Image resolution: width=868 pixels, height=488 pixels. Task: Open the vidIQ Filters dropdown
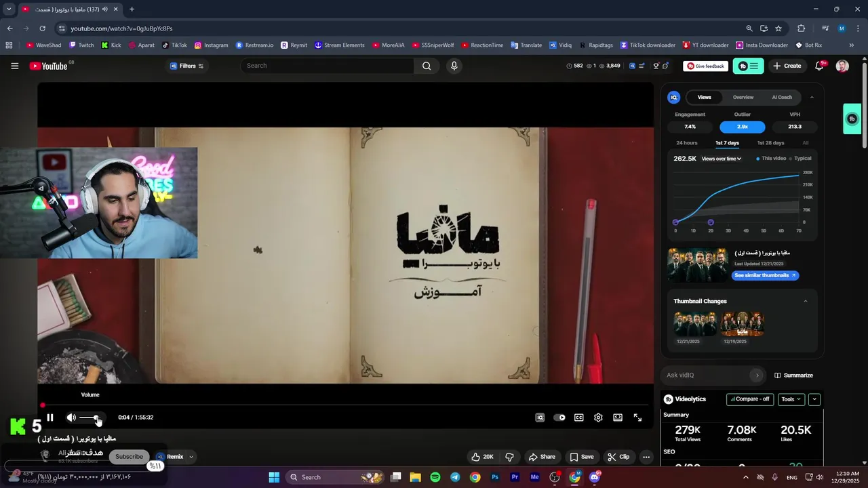[186, 66]
